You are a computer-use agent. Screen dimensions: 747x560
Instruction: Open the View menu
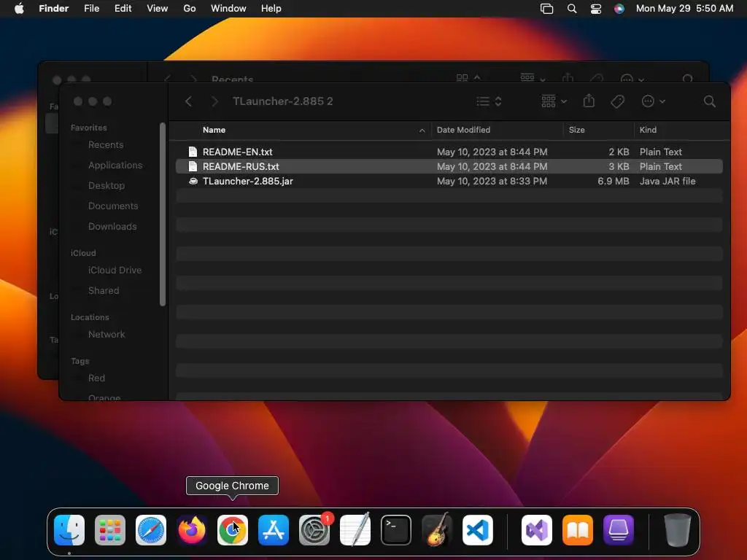pos(158,9)
